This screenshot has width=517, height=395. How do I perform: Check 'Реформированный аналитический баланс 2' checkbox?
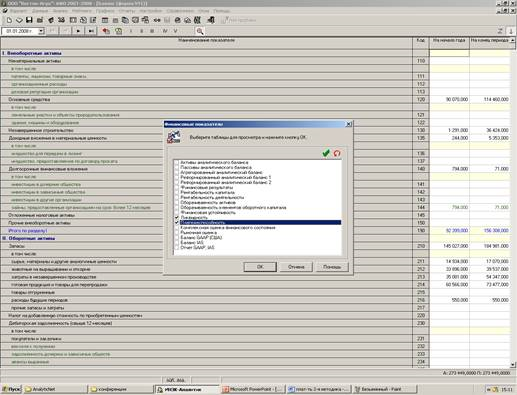tap(177, 183)
